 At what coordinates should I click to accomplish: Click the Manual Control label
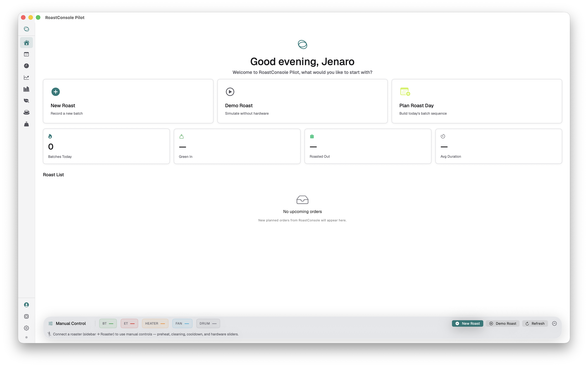click(71, 323)
